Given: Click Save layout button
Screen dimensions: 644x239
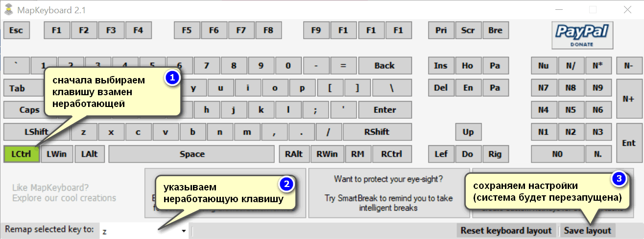Looking at the screenshot, I should pyautogui.click(x=587, y=231).
